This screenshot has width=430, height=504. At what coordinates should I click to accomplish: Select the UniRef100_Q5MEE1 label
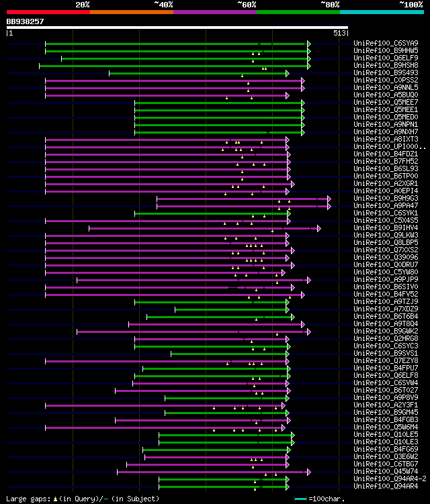pyautogui.click(x=386, y=109)
